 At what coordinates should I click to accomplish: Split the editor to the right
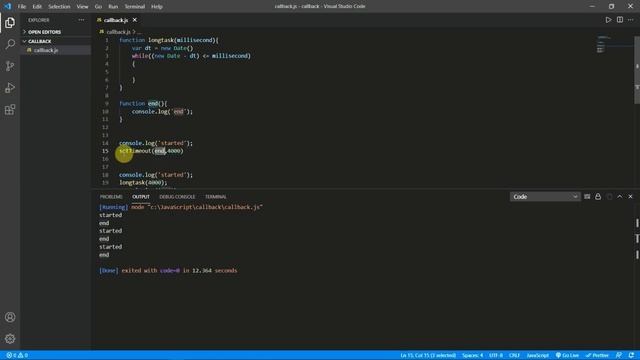pos(620,20)
